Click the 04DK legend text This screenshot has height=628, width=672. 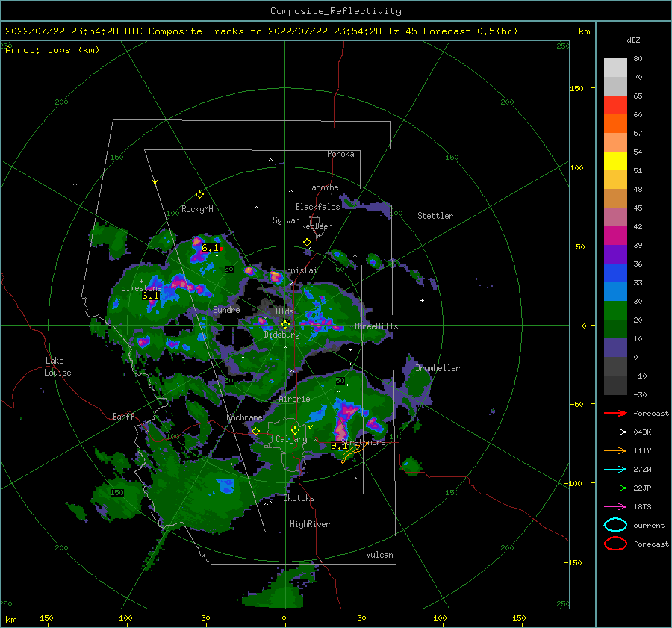coord(642,432)
